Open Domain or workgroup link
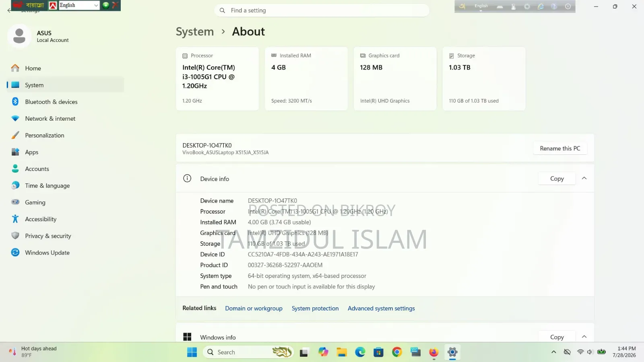644x362 pixels. pyautogui.click(x=254, y=309)
